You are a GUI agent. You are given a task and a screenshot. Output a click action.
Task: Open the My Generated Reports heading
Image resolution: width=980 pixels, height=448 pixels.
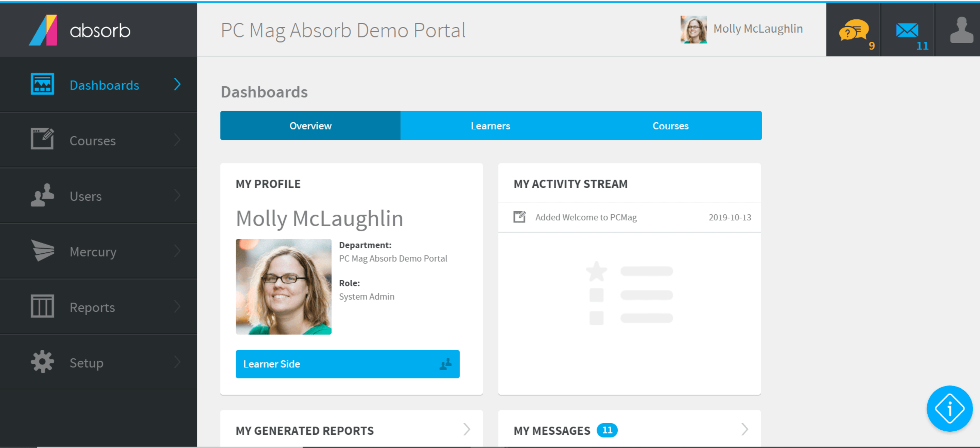point(305,431)
